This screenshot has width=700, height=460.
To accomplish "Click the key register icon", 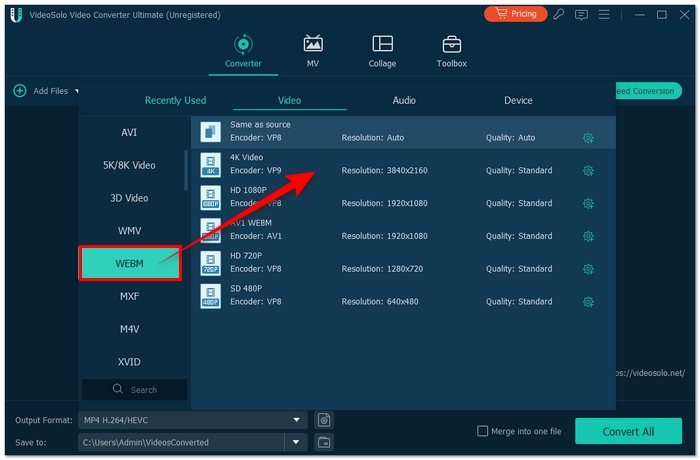I will [x=558, y=15].
